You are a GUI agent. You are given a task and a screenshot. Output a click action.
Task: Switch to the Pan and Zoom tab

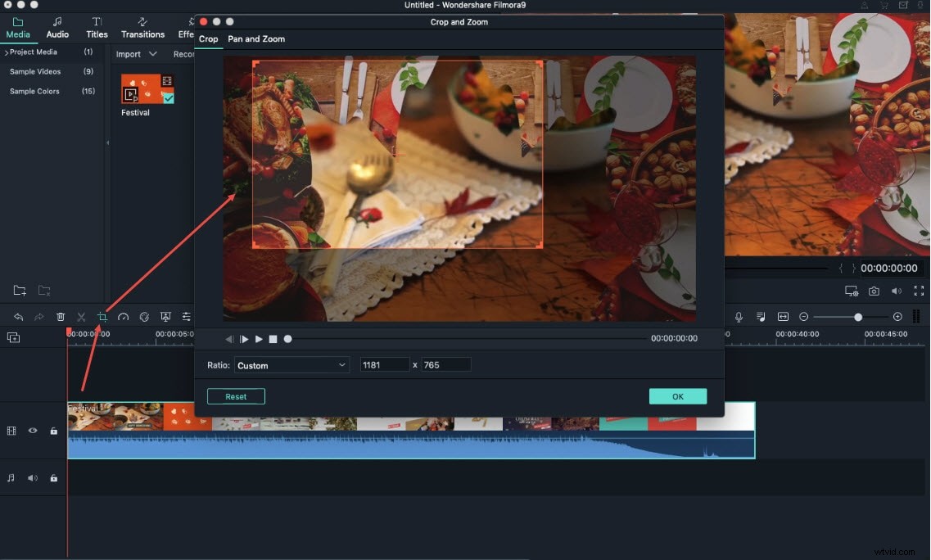click(256, 38)
